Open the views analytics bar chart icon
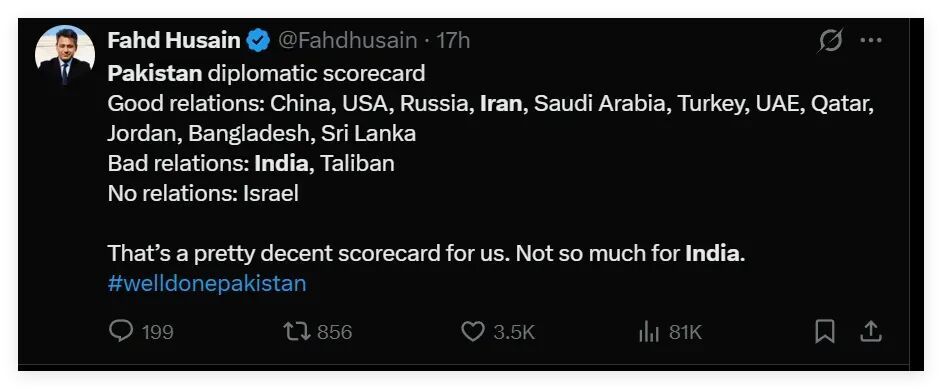The width and height of the screenshot is (942, 389). [649, 331]
